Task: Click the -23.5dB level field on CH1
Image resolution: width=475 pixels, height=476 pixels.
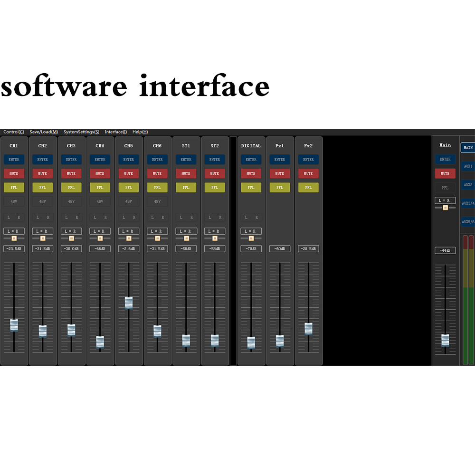Action: [x=14, y=249]
